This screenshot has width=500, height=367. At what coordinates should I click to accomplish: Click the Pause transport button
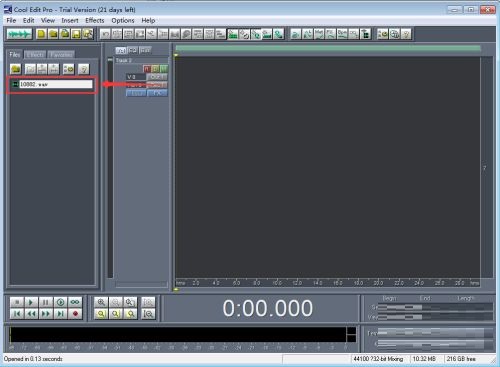coord(46,302)
